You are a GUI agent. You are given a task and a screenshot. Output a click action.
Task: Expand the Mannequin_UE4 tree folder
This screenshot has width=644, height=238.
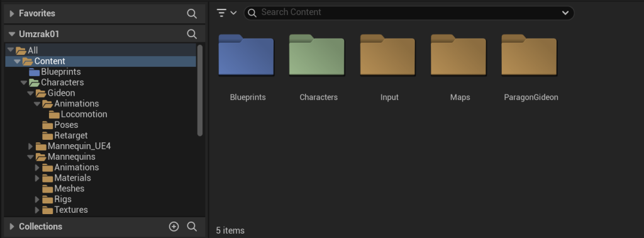tap(30, 146)
